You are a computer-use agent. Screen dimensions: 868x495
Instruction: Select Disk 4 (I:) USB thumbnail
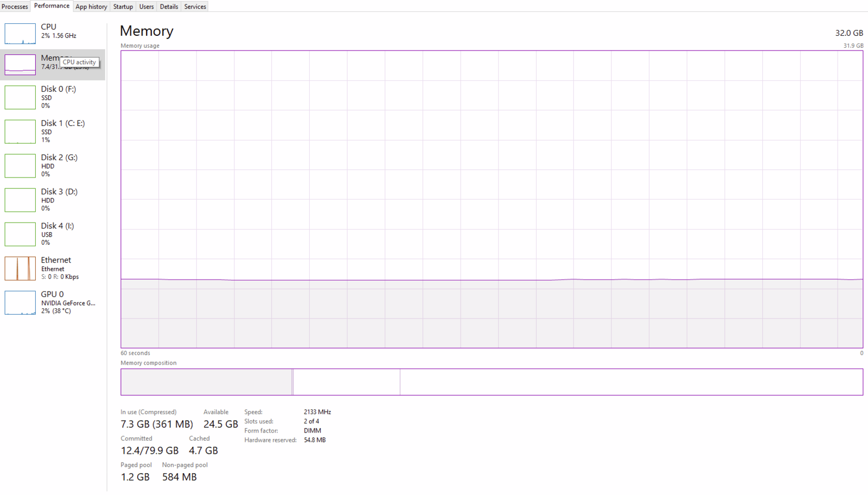(20, 234)
